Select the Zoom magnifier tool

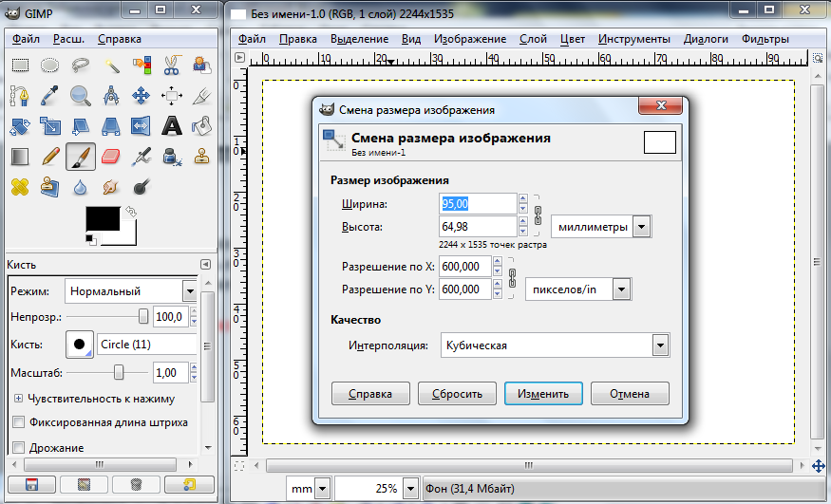click(x=81, y=96)
